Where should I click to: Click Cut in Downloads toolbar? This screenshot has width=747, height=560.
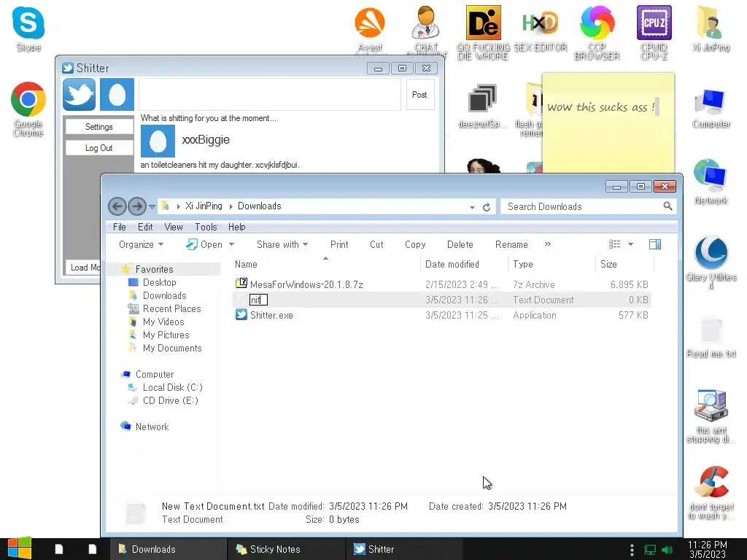click(376, 244)
